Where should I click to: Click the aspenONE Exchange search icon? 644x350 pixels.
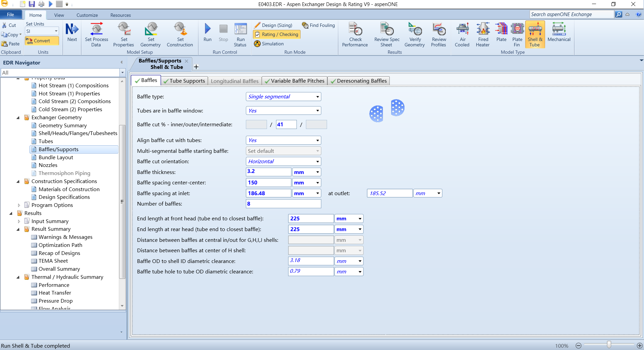click(x=619, y=14)
